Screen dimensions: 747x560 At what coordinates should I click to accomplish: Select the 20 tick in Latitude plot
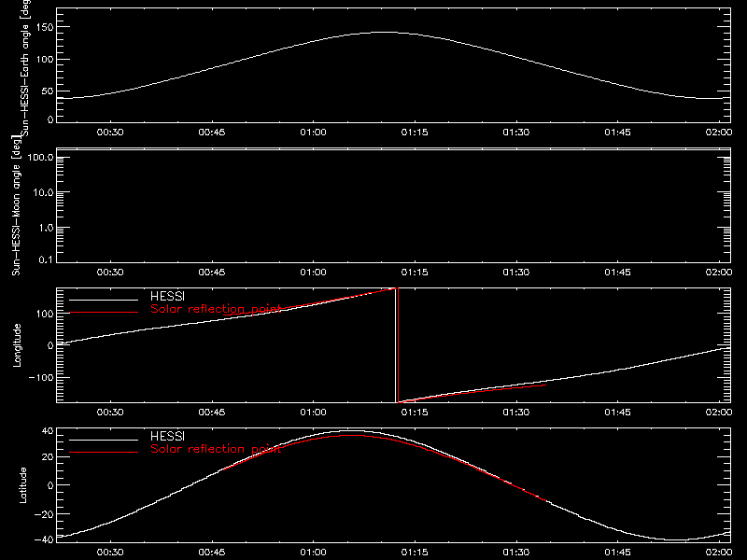click(48, 456)
